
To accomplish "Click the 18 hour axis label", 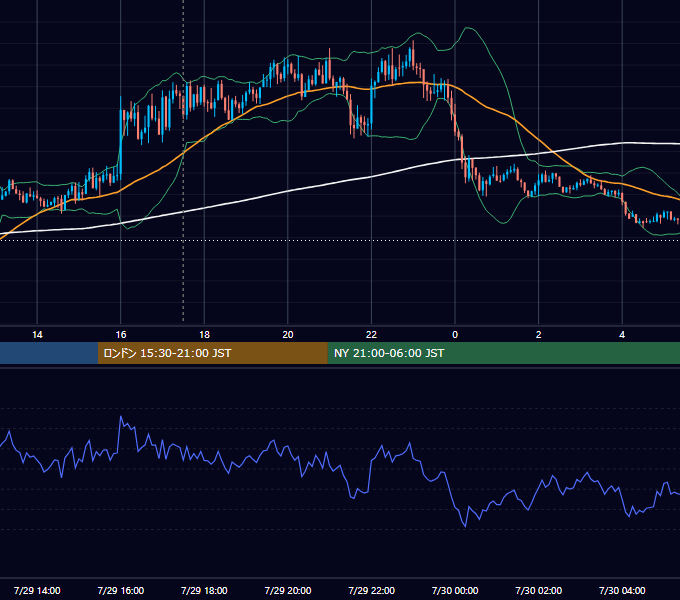I will click(x=204, y=335).
